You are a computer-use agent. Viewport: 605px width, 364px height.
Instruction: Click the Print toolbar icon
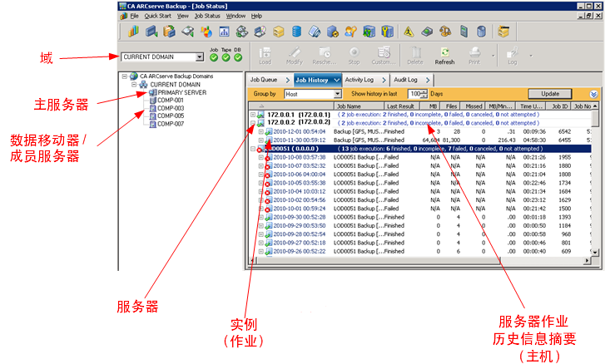tap(474, 56)
